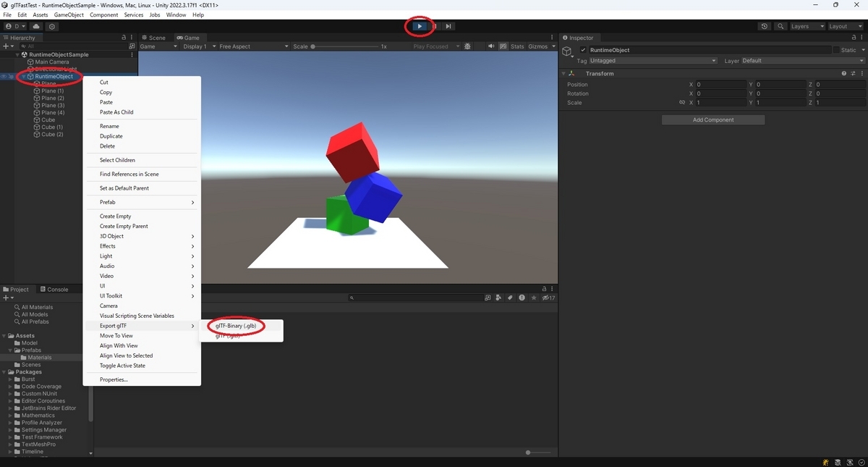
Task: Choose Set as Default Parent from context menu
Action: point(123,188)
